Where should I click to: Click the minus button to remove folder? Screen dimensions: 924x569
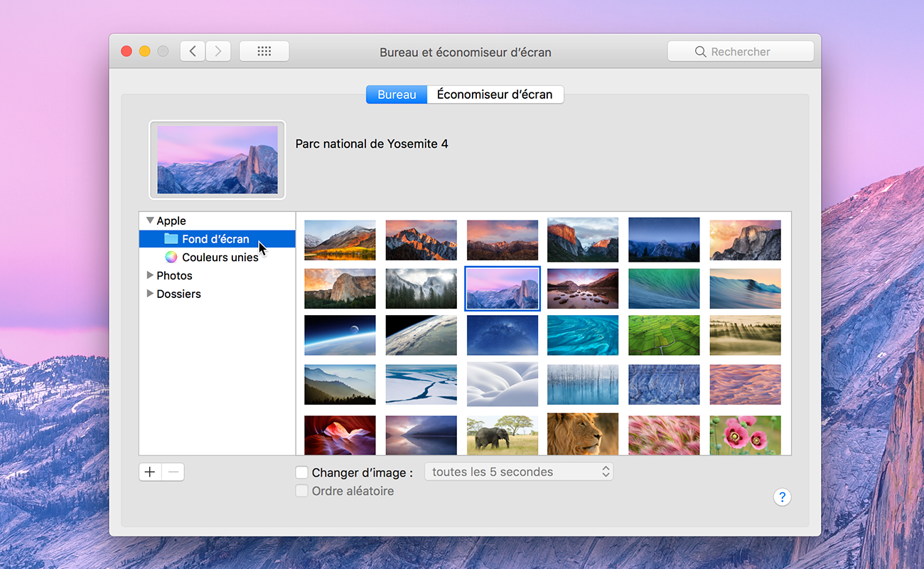pos(173,472)
